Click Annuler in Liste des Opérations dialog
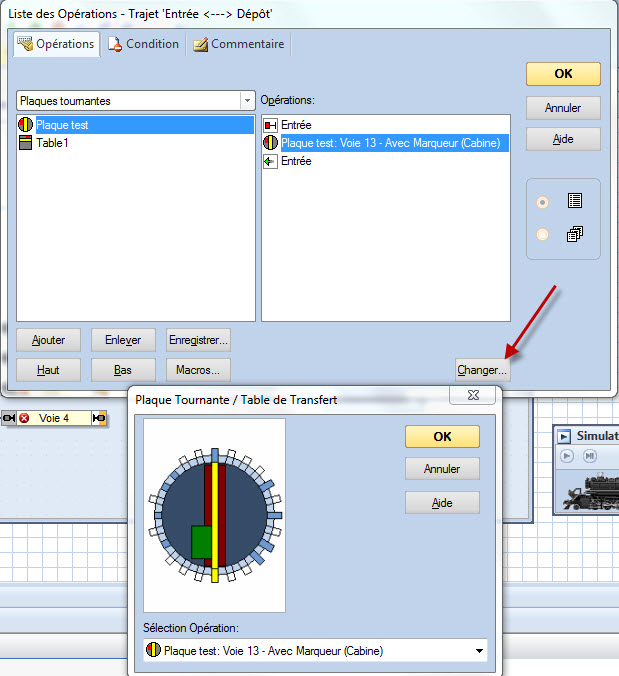This screenshot has width=619, height=676. point(563,108)
